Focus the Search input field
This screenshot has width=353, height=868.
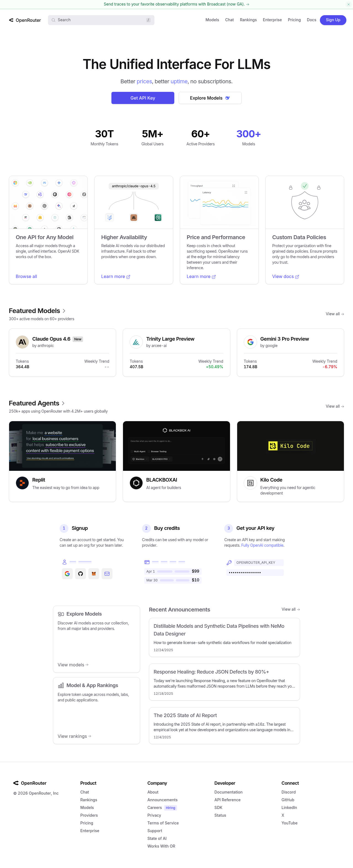click(x=101, y=20)
